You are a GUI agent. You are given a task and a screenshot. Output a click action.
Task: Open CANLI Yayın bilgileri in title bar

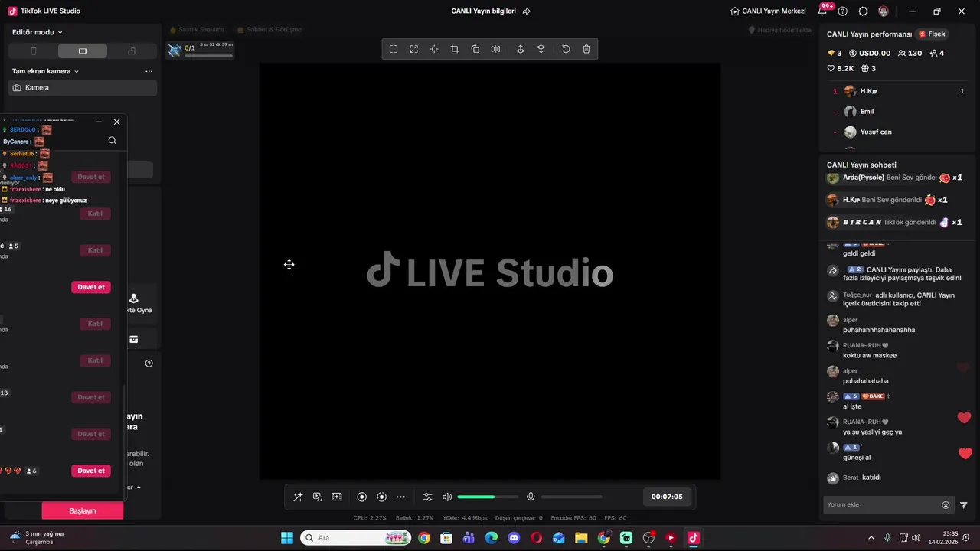point(484,11)
